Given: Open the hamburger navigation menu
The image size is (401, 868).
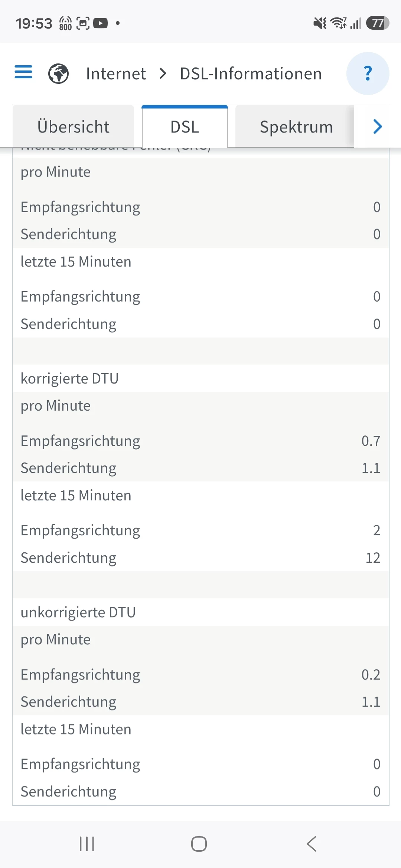Looking at the screenshot, I should (23, 72).
